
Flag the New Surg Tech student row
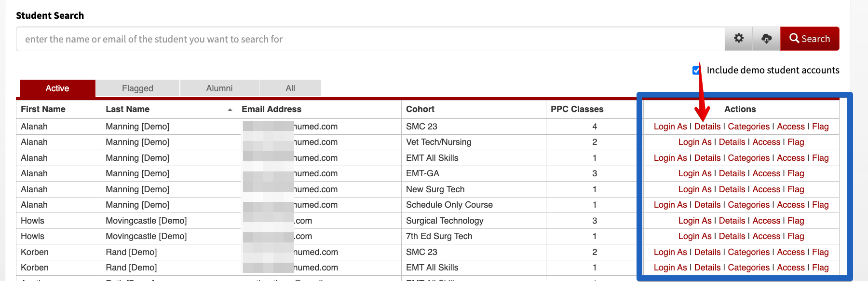pyautogui.click(x=796, y=189)
